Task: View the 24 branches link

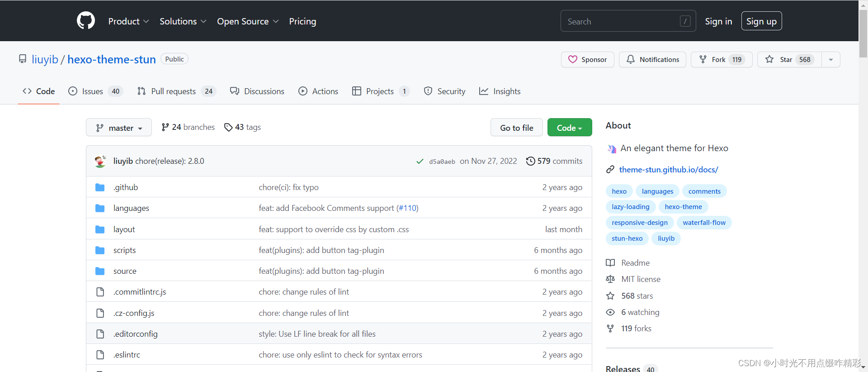Action: click(188, 127)
